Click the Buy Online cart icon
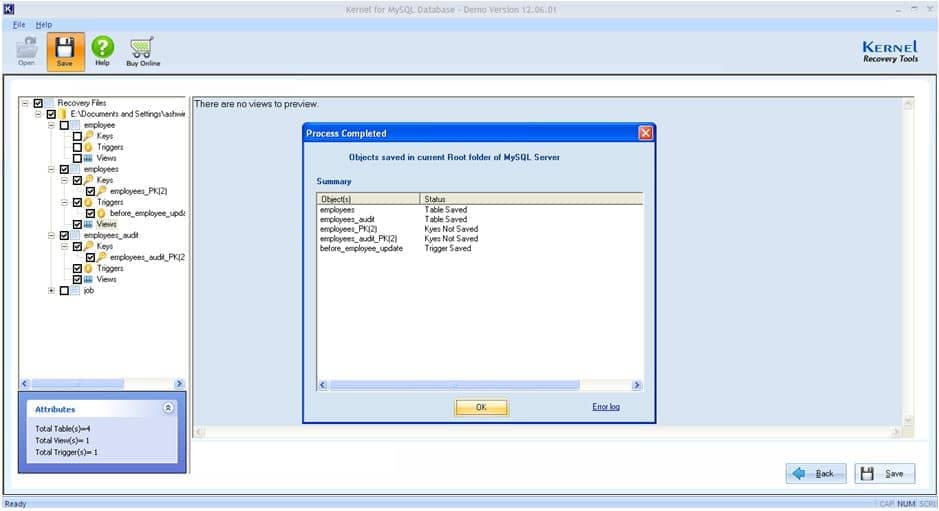 143,52
